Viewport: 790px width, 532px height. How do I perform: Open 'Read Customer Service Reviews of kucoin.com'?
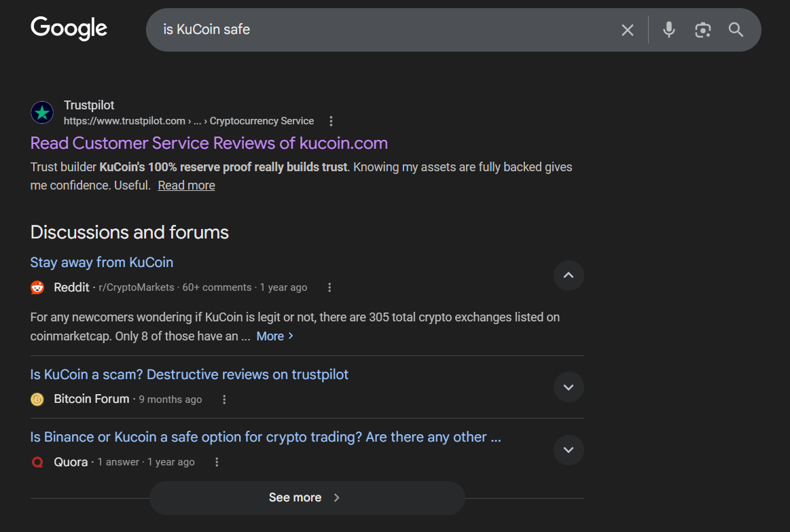(209, 143)
